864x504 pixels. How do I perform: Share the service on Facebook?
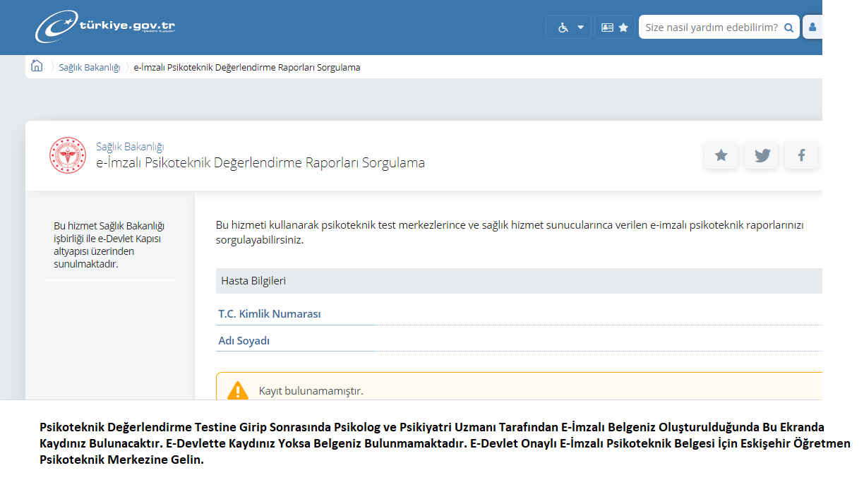pos(801,155)
